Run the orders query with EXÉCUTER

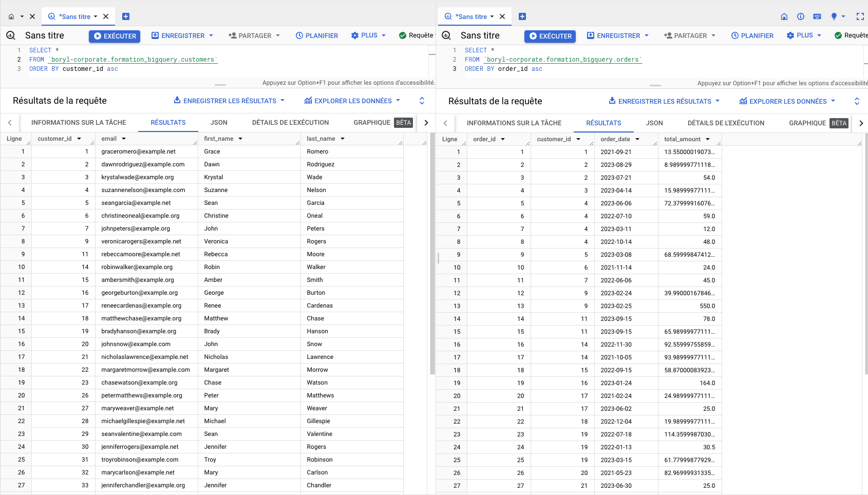(x=550, y=36)
